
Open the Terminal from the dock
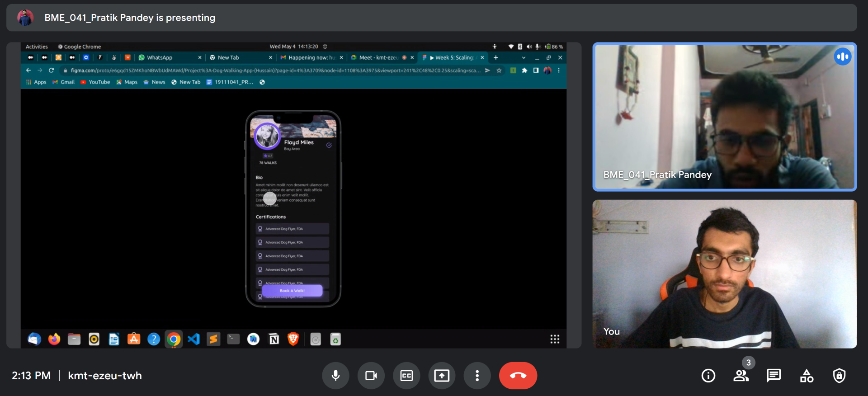(x=233, y=339)
